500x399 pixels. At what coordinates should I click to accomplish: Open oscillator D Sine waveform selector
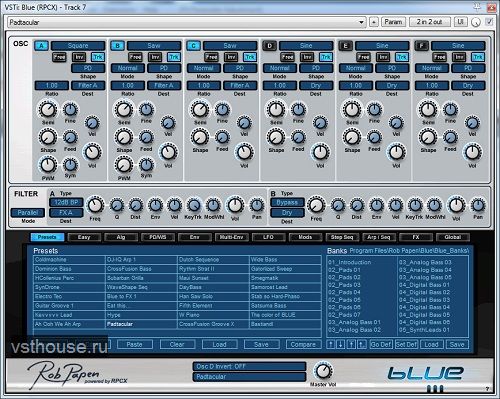tap(306, 46)
